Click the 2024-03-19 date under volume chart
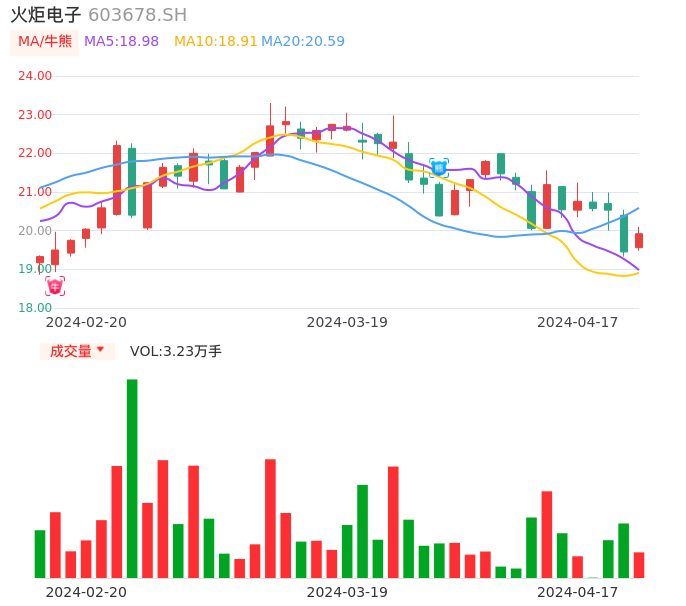 [347, 592]
